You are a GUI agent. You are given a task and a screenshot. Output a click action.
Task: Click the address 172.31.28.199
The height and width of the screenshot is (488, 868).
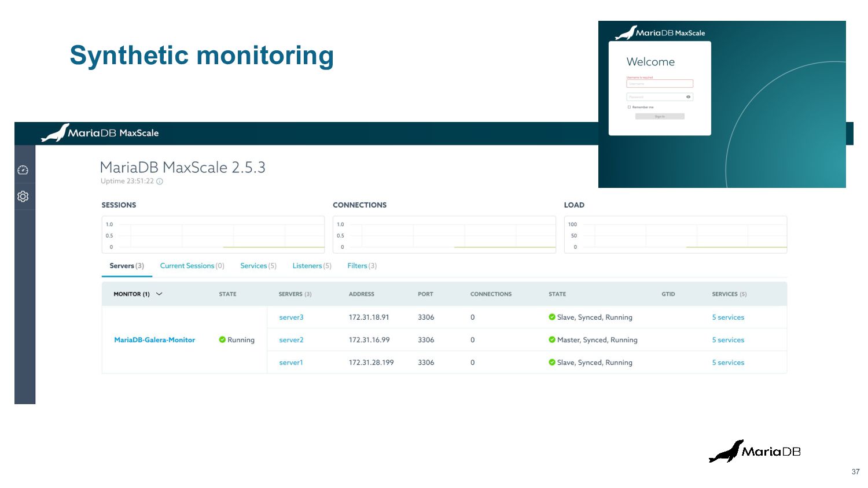click(371, 363)
